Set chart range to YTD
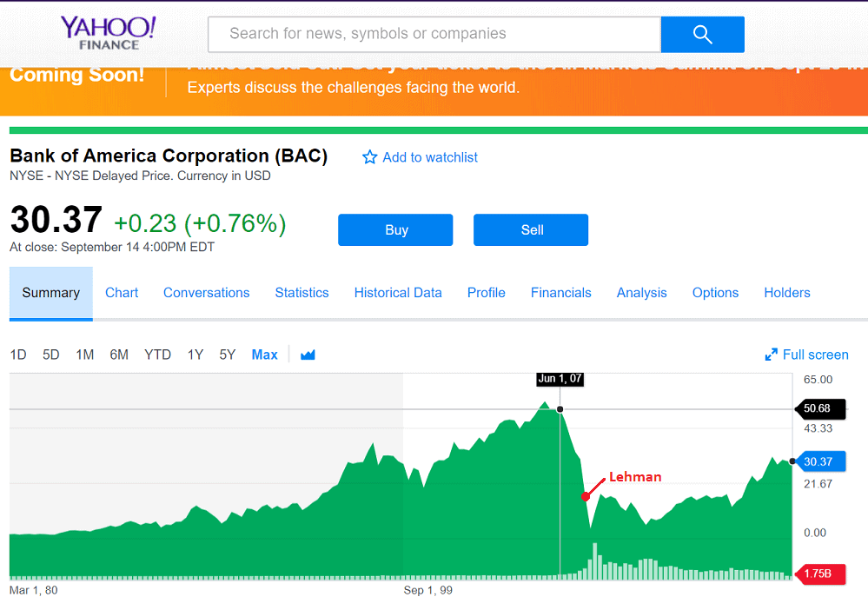 point(157,355)
